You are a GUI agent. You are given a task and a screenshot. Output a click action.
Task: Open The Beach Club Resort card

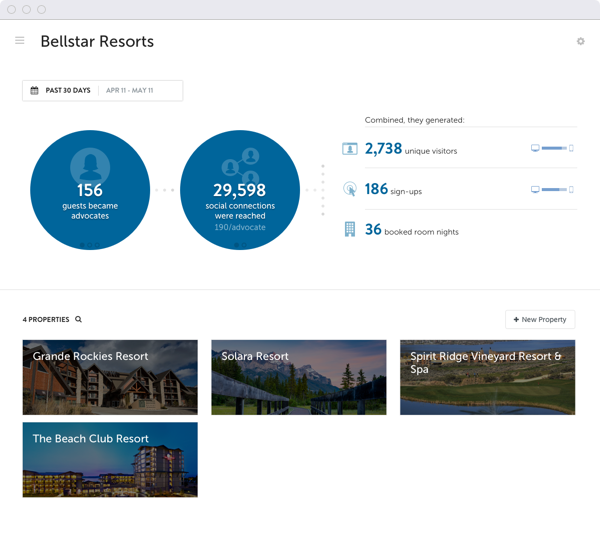tap(110, 460)
